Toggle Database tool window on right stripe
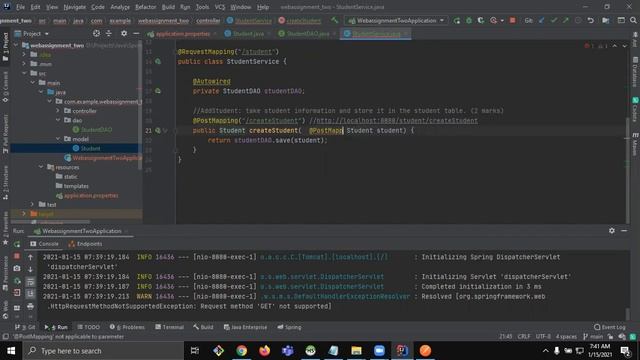This screenshot has height=360, width=640. pos(635,72)
